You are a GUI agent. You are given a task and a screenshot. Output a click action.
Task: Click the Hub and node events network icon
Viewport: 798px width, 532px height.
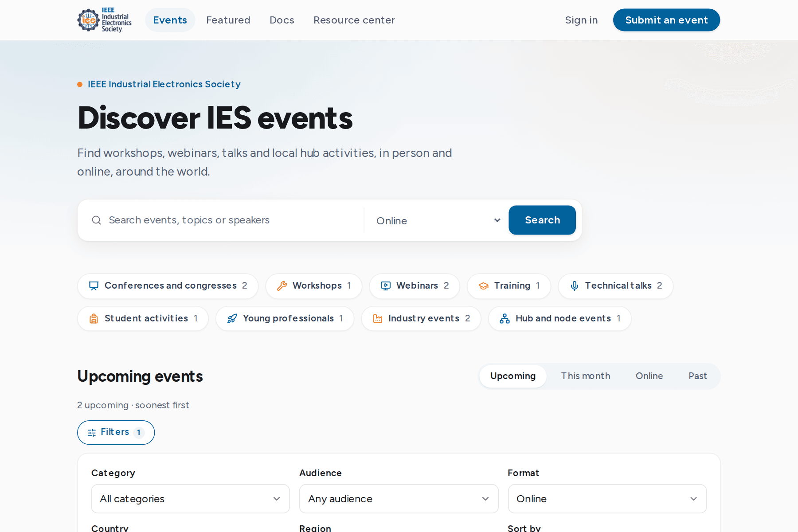(505, 319)
